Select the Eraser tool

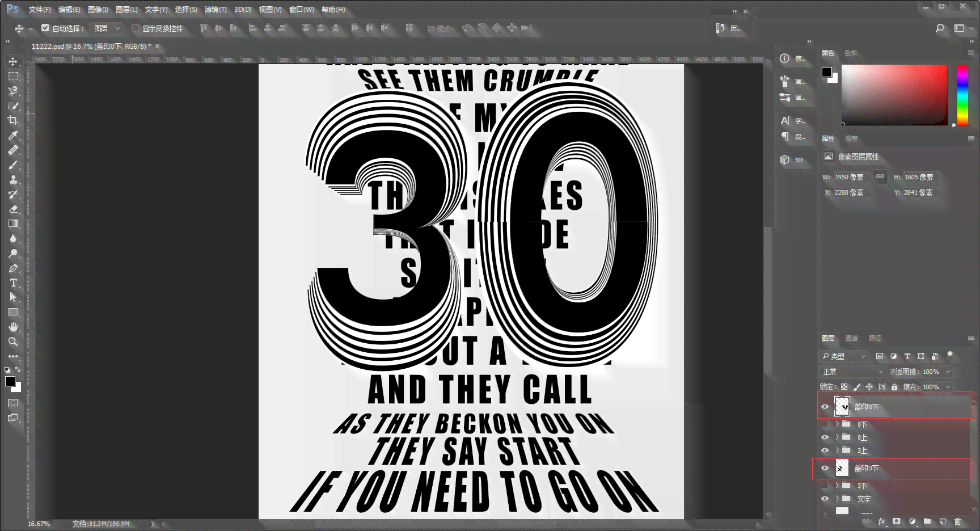pos(13,209)
